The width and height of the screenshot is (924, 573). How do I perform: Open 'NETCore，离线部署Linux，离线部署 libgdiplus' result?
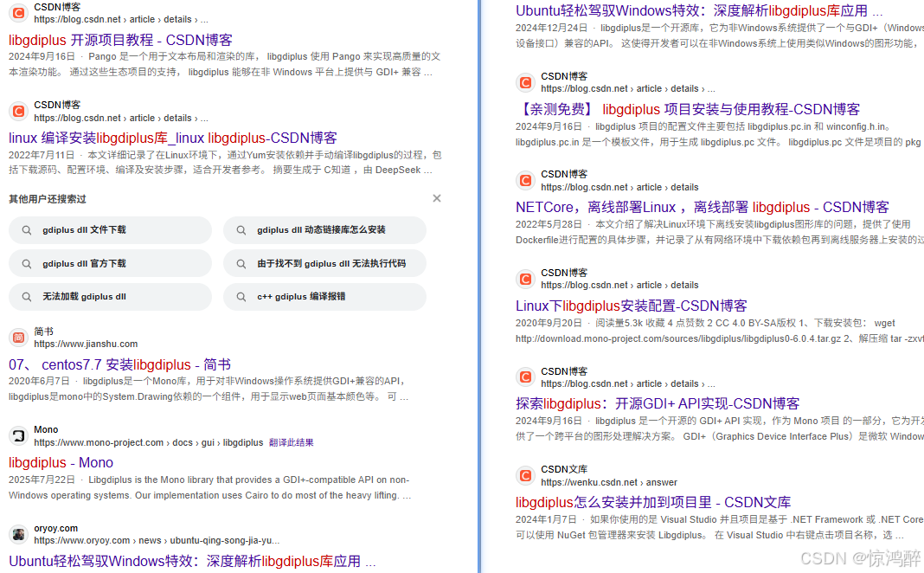703,208
